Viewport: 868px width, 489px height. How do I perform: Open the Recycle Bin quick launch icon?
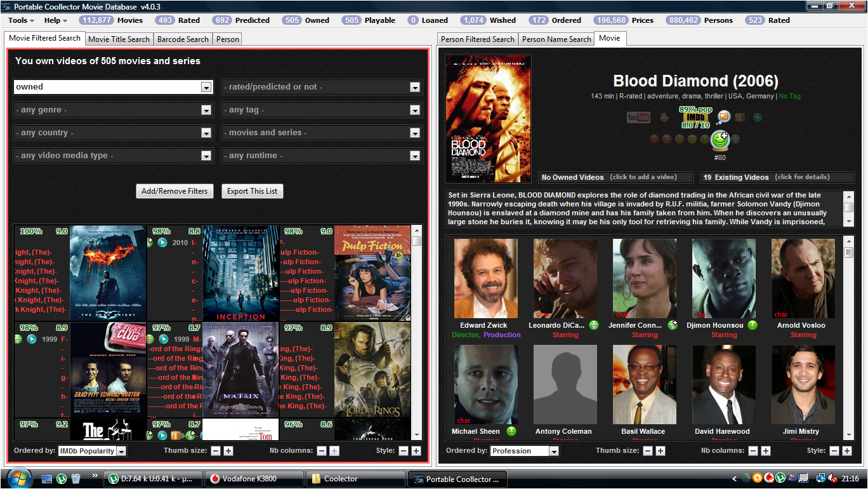point(76,478)
